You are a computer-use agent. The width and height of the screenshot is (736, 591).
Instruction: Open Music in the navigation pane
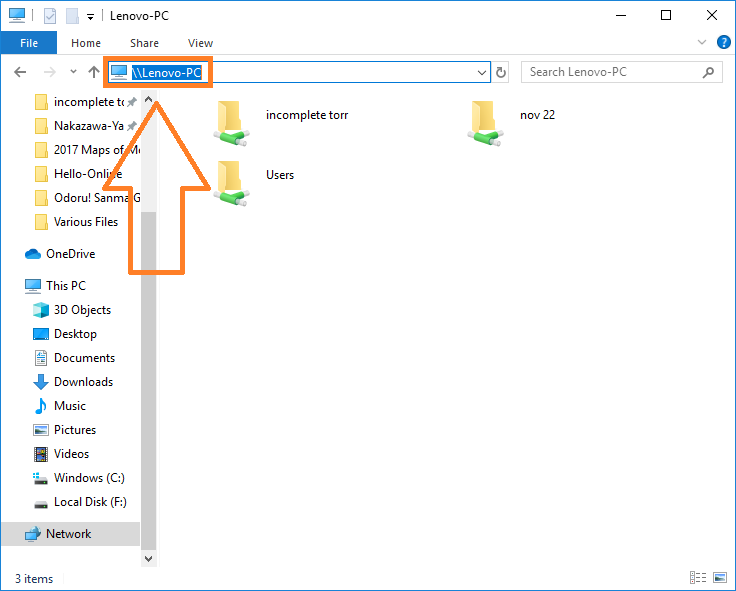[69, 406]
